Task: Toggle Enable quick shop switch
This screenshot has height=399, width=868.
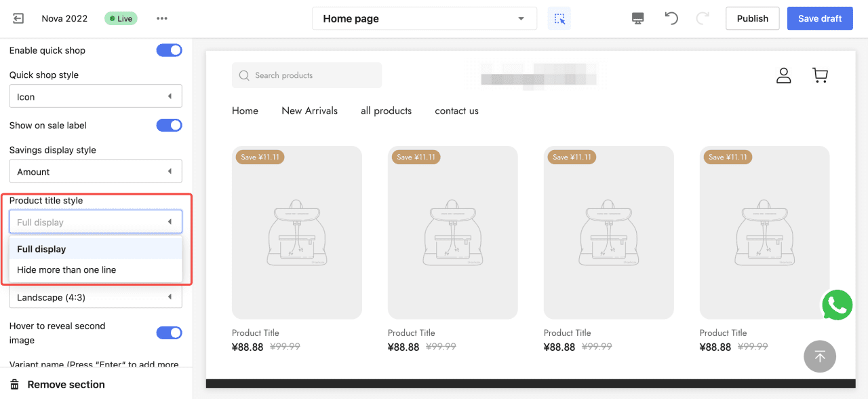Action: pos(170,50)
